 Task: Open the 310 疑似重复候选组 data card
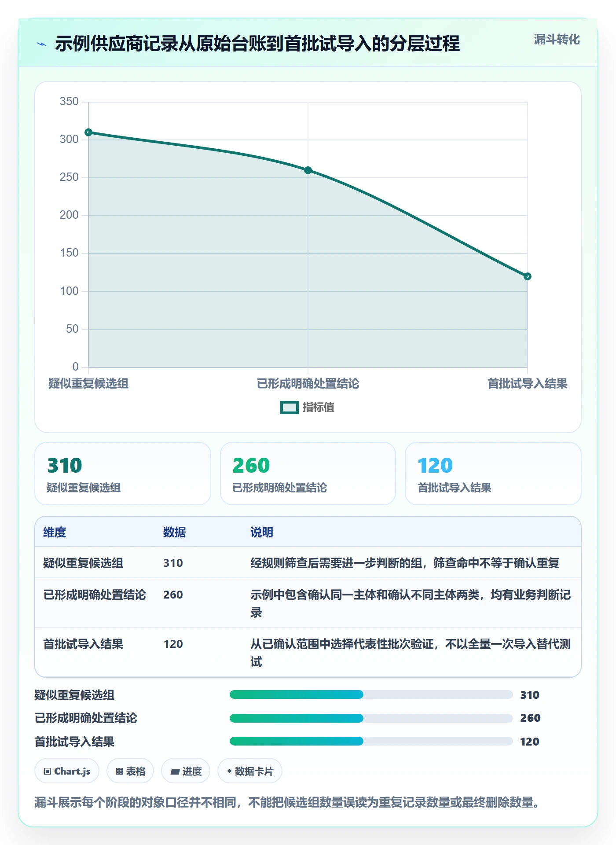pos(123,474)
